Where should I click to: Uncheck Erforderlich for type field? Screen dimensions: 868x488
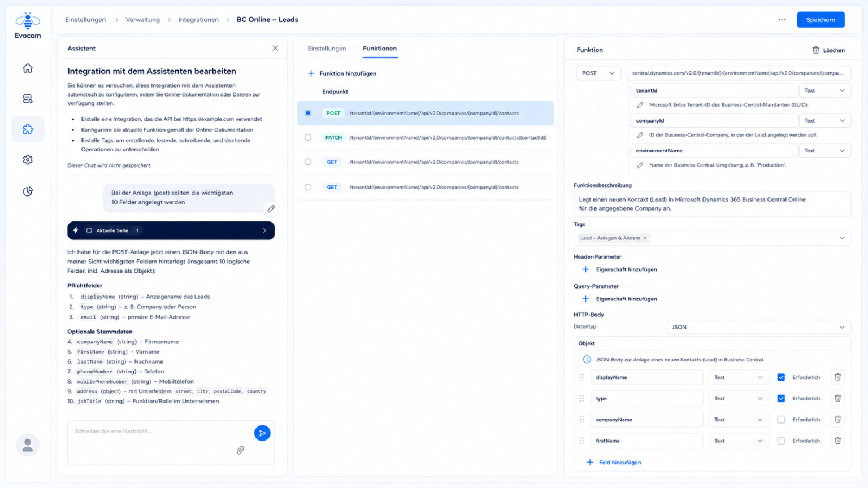point(781,398)
